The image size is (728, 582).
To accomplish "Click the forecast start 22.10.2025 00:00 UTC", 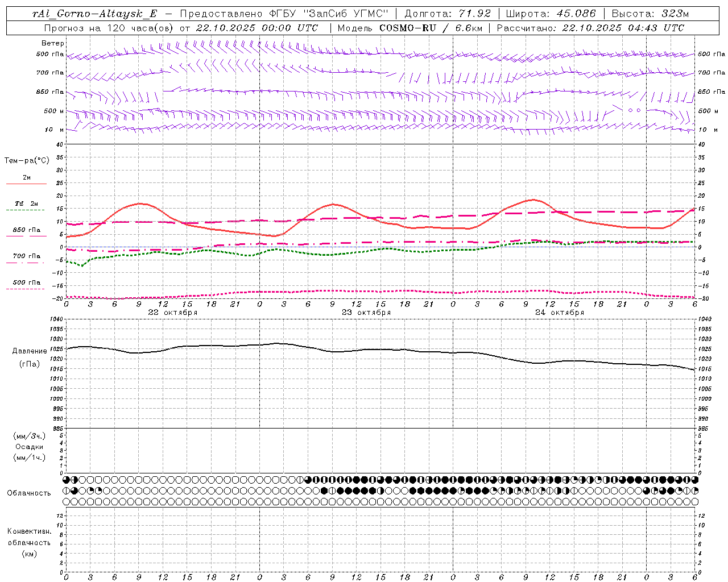I will pos(257,27).
